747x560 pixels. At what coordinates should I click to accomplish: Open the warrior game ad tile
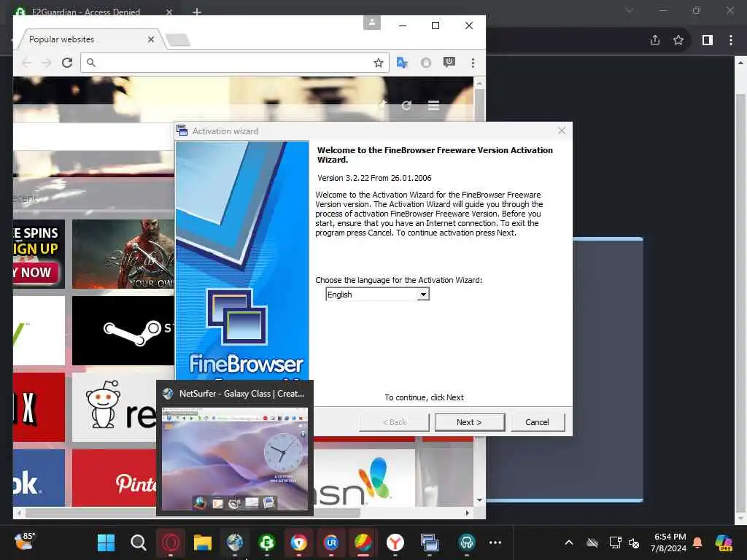pos(123,254)
